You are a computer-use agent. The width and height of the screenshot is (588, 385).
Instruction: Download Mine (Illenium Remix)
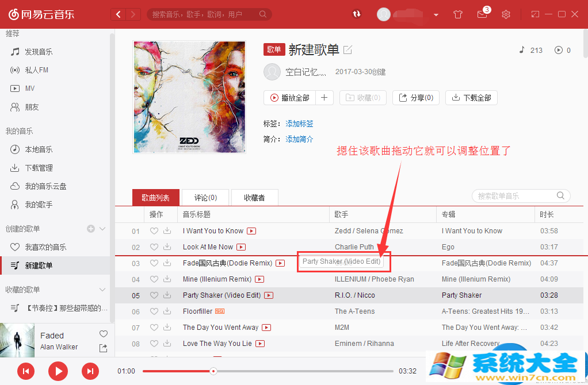point(167,279)
